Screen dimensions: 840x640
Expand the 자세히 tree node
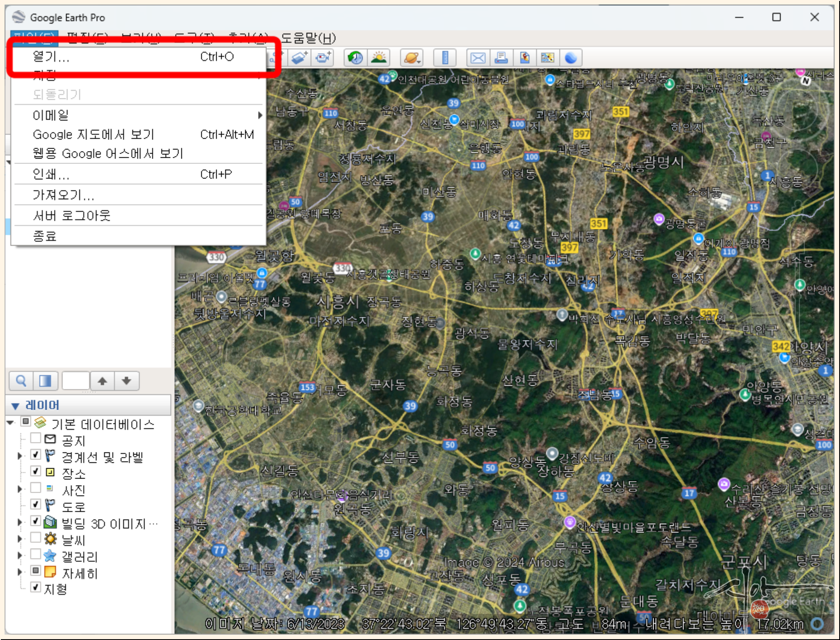[20, 572]
